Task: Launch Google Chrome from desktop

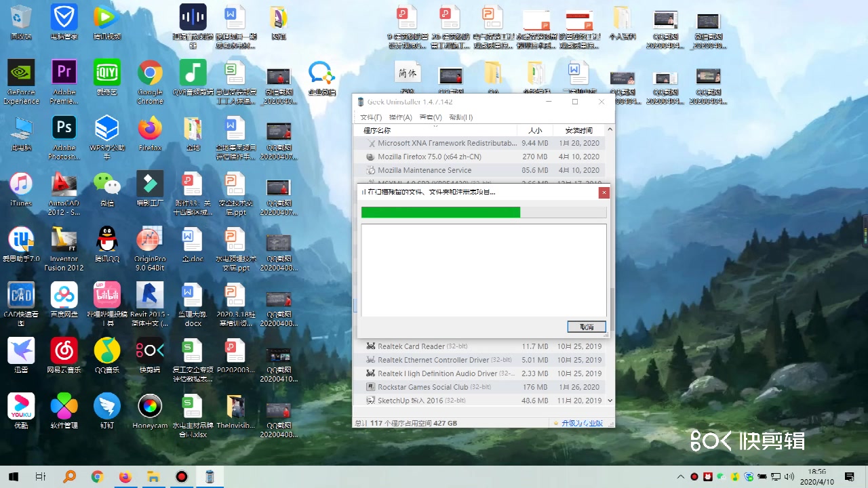Action: (x=150, y=81)
